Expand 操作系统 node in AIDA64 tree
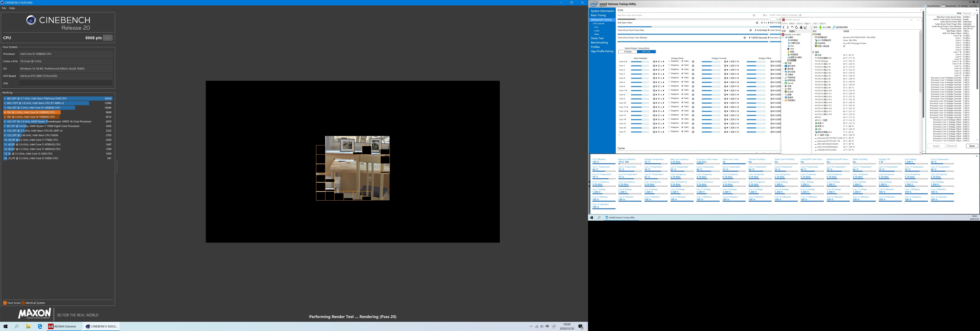 click(x=783, y=66)
